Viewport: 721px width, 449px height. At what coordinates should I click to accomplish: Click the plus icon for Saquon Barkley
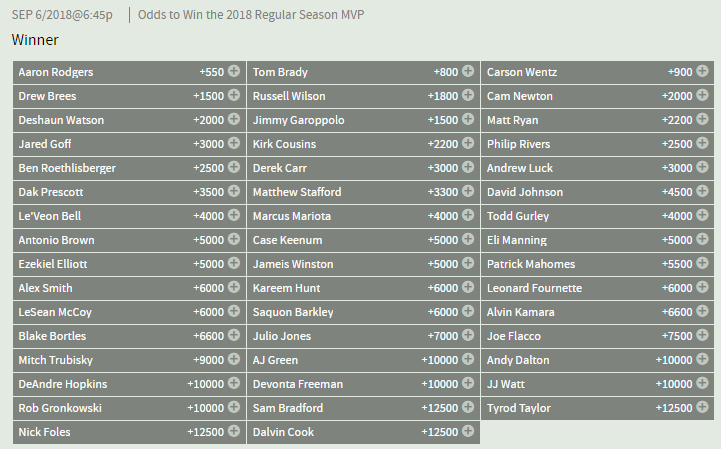pyautogui.click(x=468, y=312)
